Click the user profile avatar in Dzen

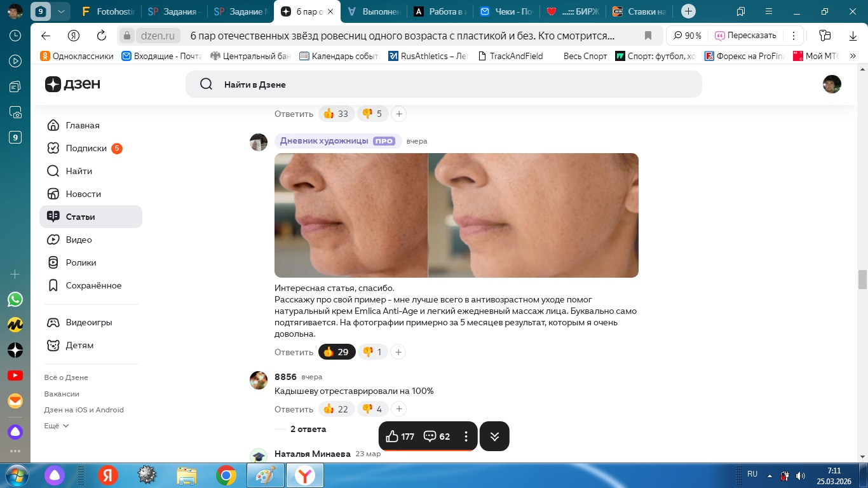pos(832,84)
